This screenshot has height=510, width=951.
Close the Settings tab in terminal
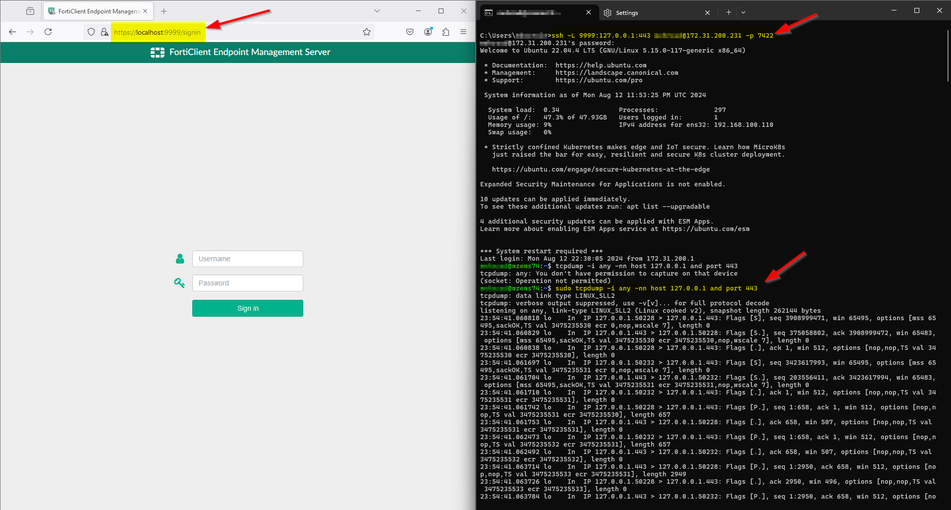pos(707,12)
